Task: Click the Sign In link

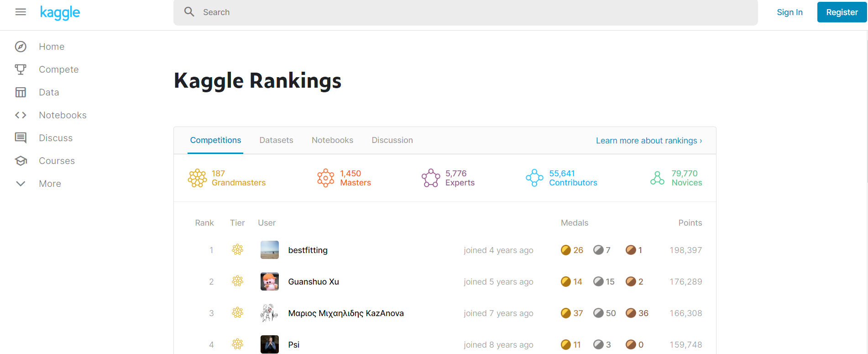Action: [790, 12]
